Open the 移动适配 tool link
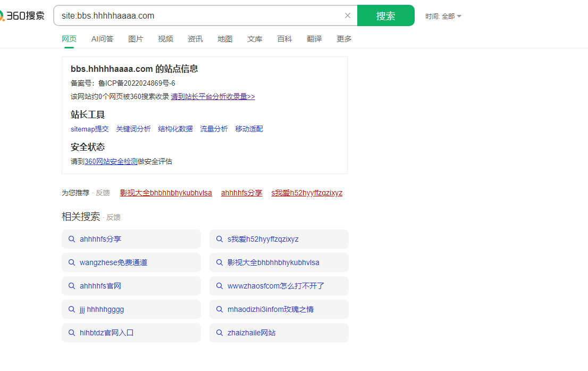This screenshot has height=371, width=588. [x=249, y=129]
